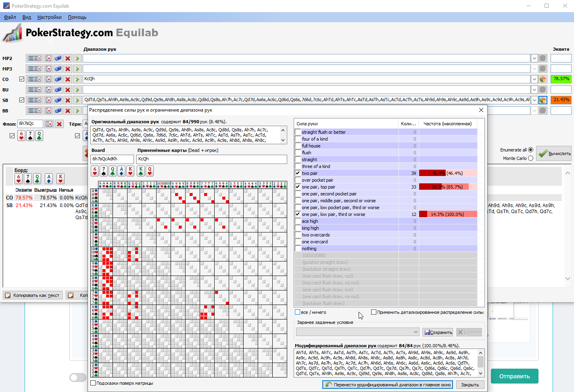Select the Monte Carlo radio button
Viewport: 574px width, 392px height.
coord(530,158)
